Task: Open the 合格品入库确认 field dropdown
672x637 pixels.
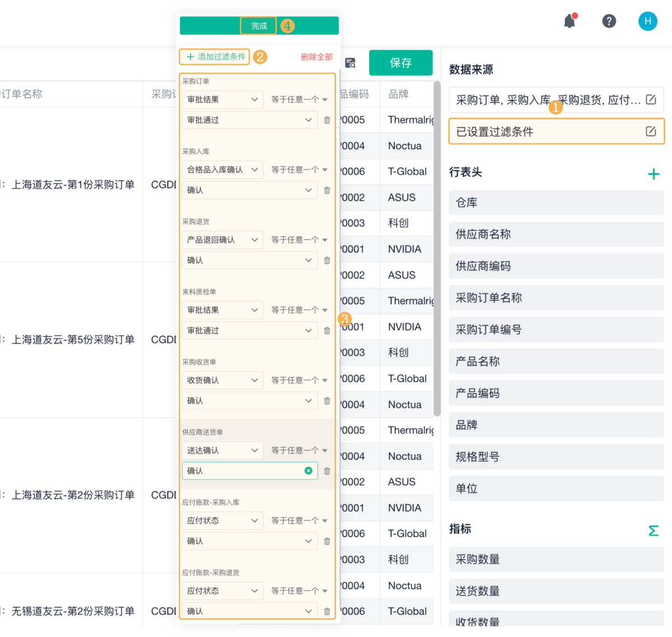Action: pyautogui.click(x=222, y=170)
